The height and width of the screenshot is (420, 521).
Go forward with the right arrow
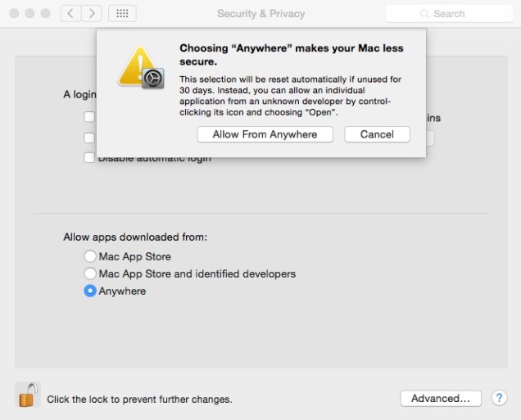92,14
